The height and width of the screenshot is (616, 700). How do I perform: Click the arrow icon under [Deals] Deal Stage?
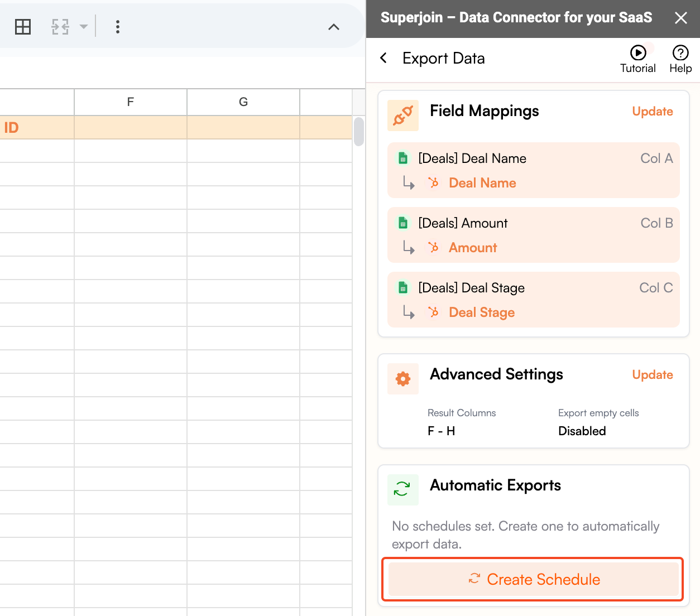pyautogui.click(x=409, y=312)
